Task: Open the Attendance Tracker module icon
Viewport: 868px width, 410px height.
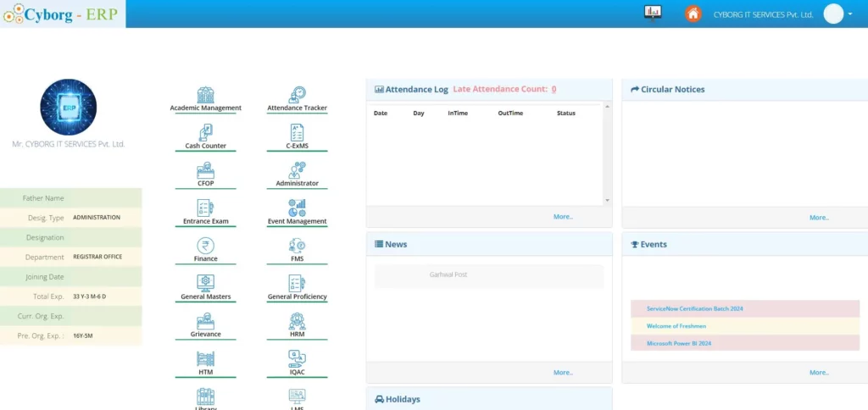Action: point(297,95)
